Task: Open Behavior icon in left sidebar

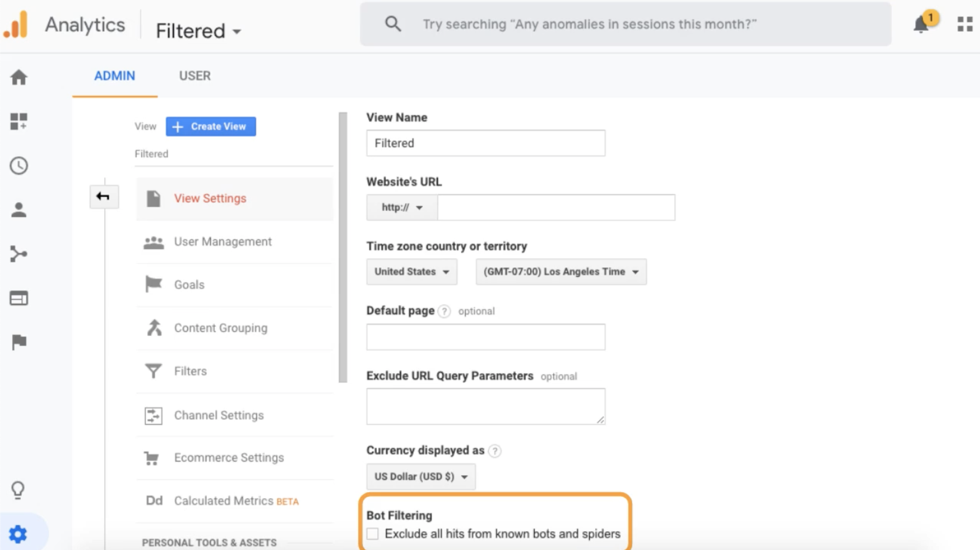Action: (x=19, y=298)
